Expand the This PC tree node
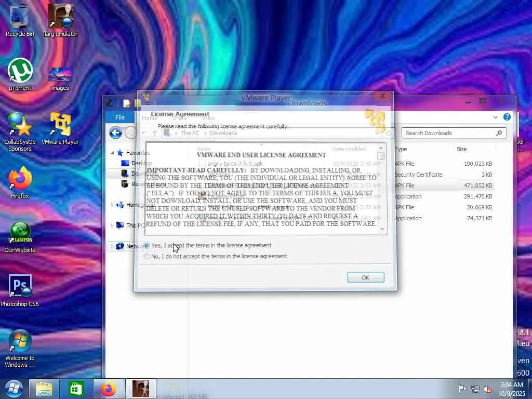This screenshot has width=532, height=399. pos(112,225)
